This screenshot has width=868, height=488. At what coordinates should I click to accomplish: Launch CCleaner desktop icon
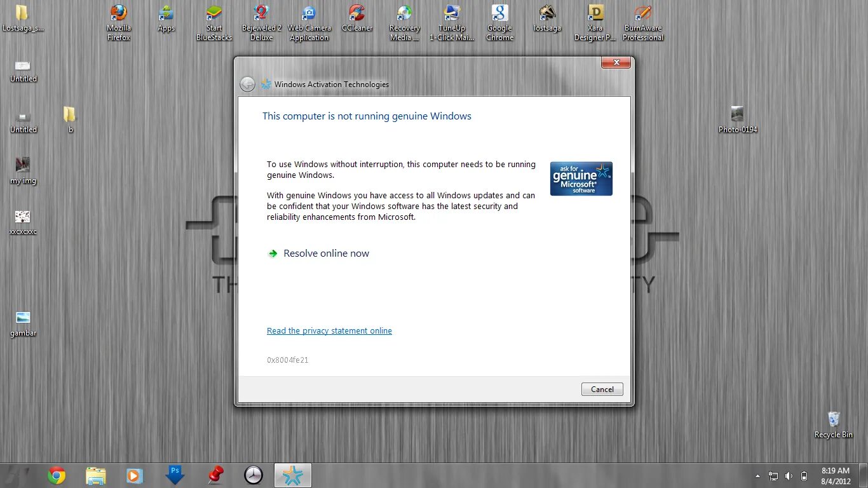pos(357,19)
